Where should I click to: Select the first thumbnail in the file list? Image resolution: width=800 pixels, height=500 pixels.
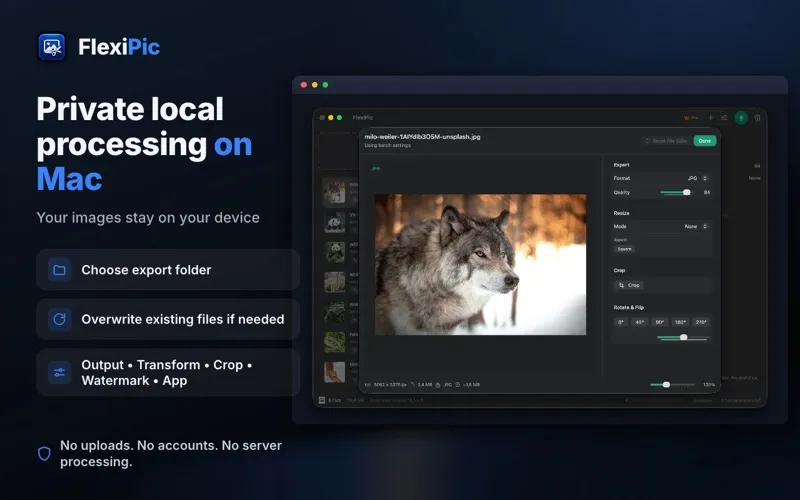(335, 192)
